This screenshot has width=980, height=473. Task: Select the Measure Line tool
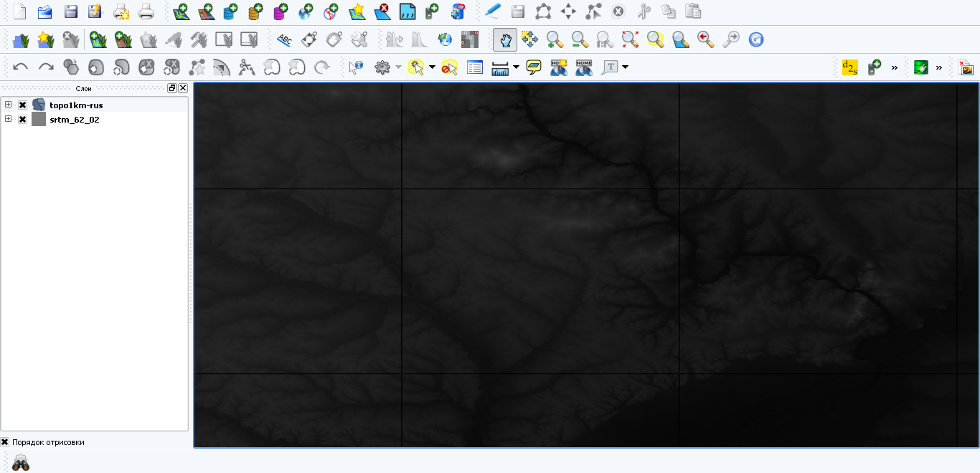tap(500, 67)
